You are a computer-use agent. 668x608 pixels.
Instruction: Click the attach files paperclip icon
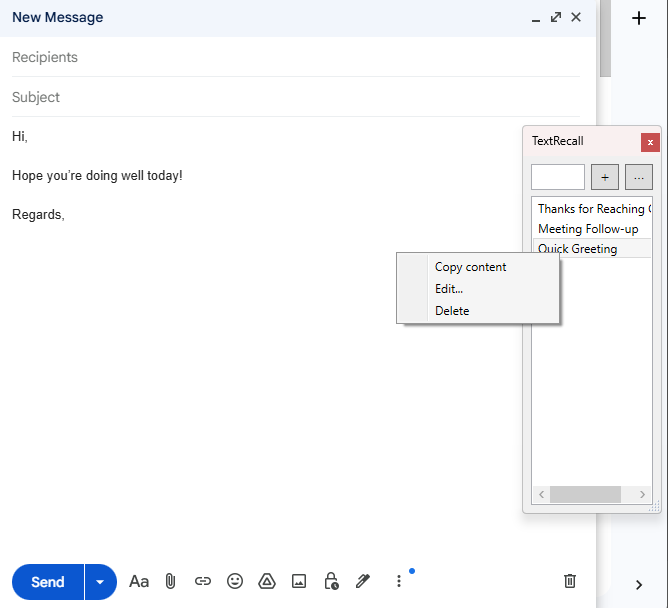point(170,581)
